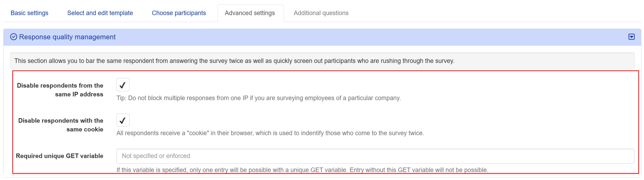This screenshot has width=644, height=180.
Task: Click the Required unique GET variable label
Action: click(59, 156)
